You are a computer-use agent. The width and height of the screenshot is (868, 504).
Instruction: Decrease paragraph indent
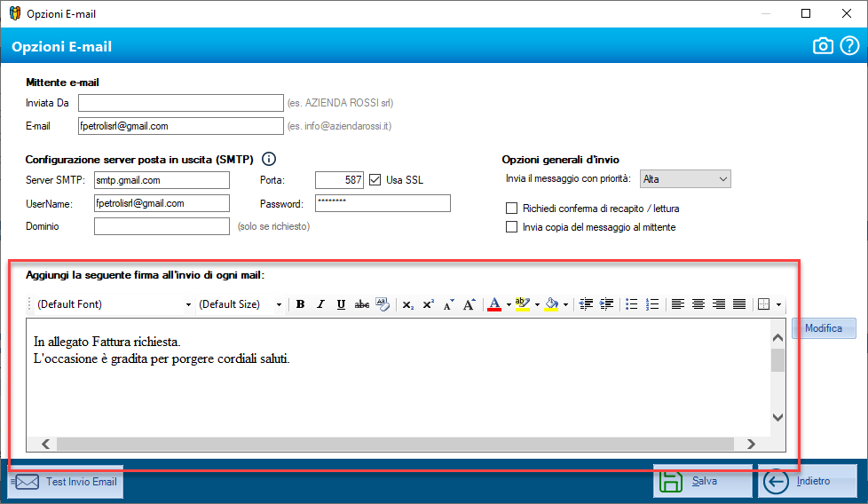586,304
